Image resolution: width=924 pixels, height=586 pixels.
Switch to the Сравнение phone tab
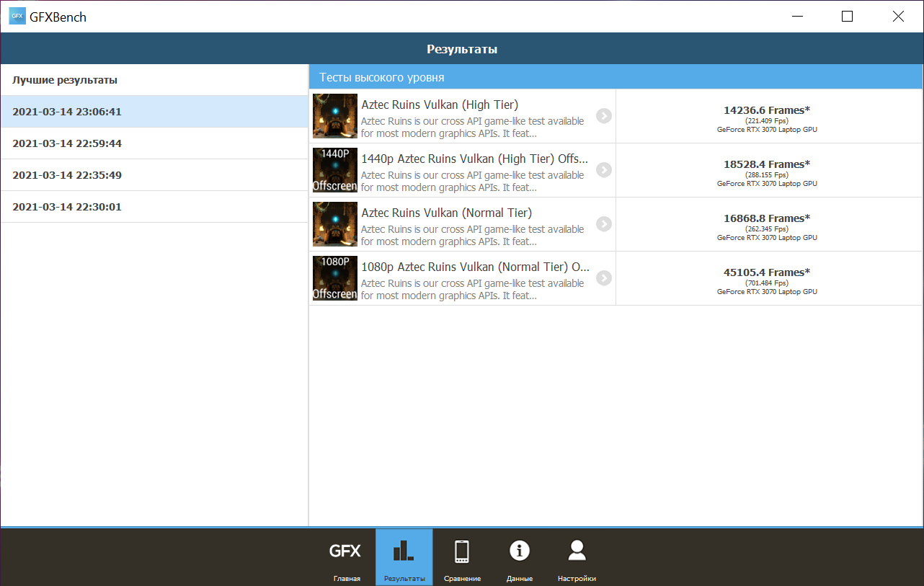coord(462,557)
